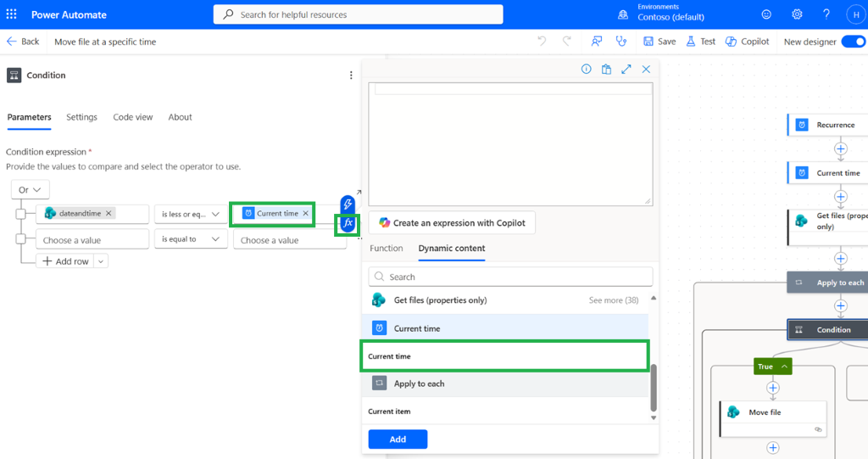Switch to the Dynamic content tab
Image resolution: width=868 pixels, height=459 pixels.
[452, 249]
